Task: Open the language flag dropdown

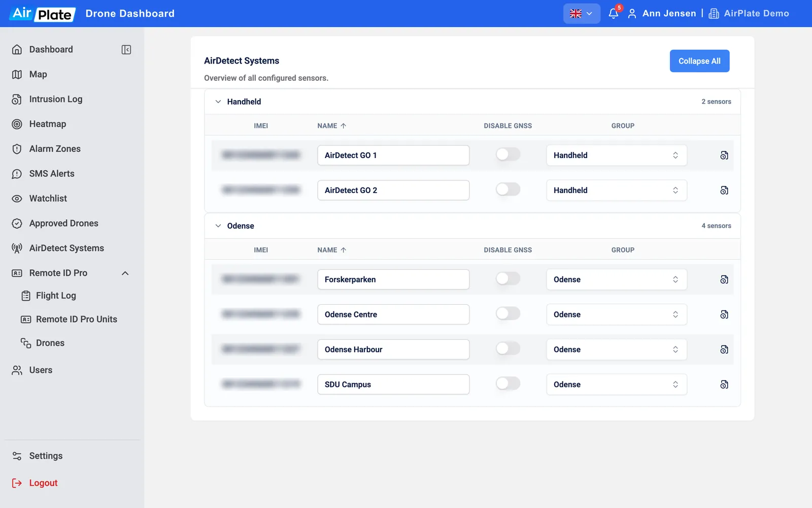Action: tap(582, 14)
